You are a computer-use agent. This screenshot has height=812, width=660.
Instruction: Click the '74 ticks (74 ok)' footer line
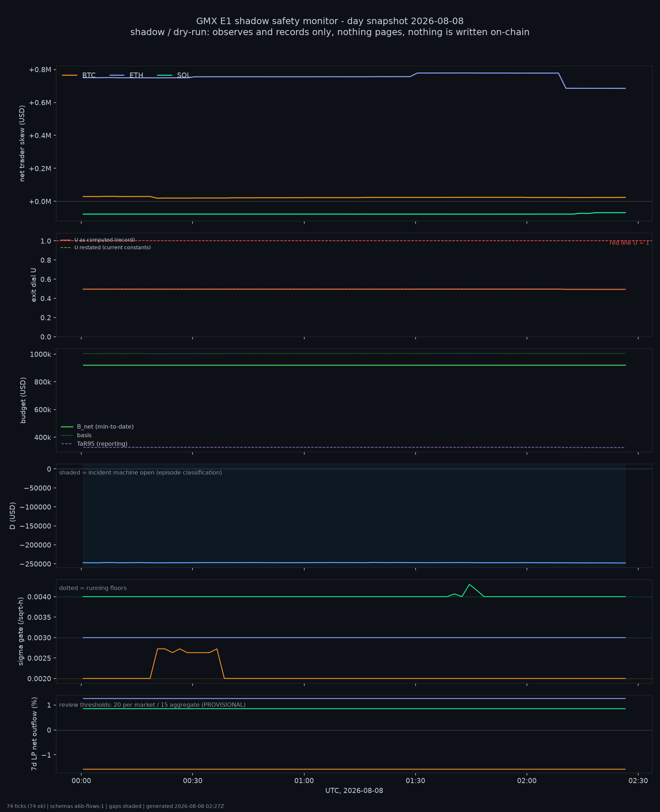(115, 806)
